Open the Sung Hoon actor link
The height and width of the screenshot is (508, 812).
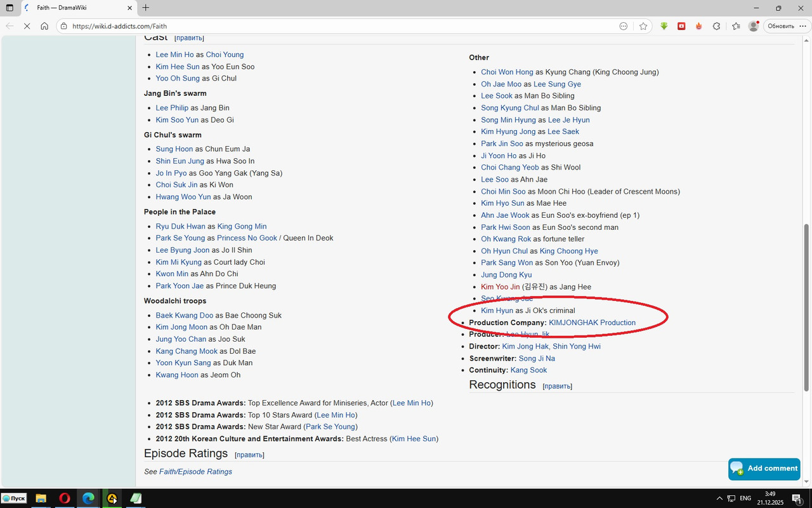174,149
